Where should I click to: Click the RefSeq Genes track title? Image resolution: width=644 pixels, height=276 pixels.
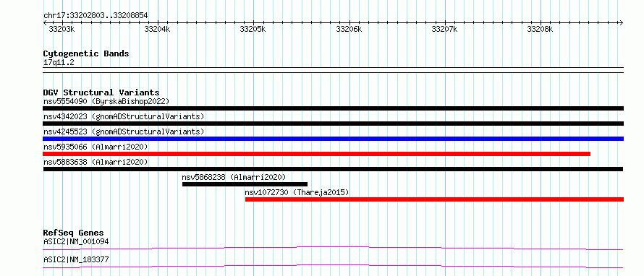pyautogui.click(x=74, y=233)
